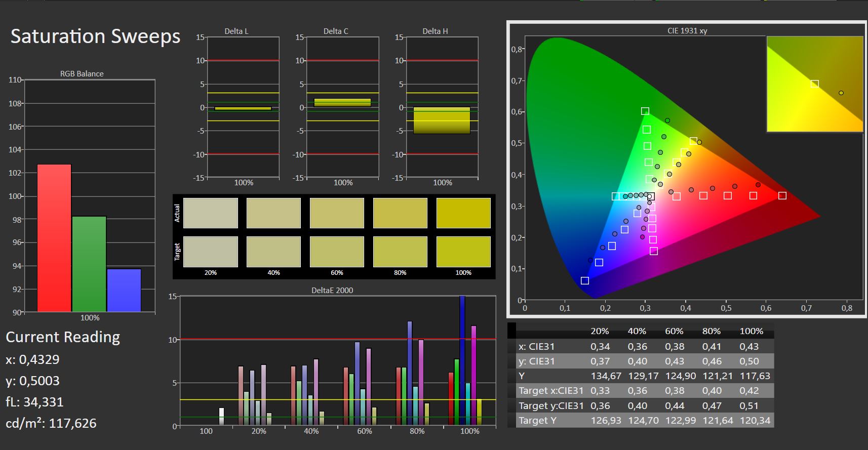Click the Target Y value 120,34
The width and height of the screenshot is (868, 450).
click(x=755, y=421)
